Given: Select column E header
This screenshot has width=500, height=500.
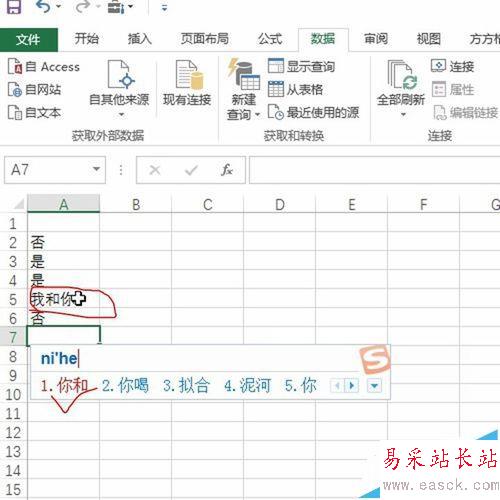Looking at the screenshot, I should click(352, 204).
